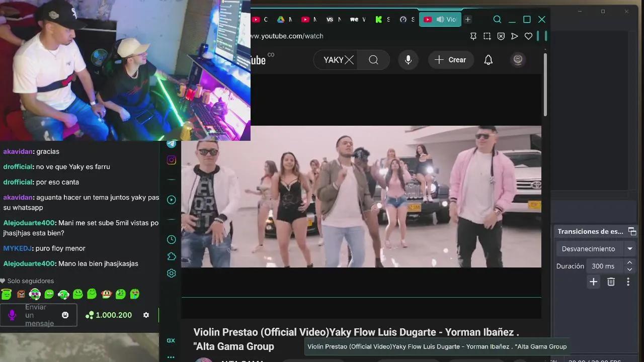Switch to the 'we' WeTransfer tab
The height and width of the screenshot is (362, 644).
tap(357, 20)
